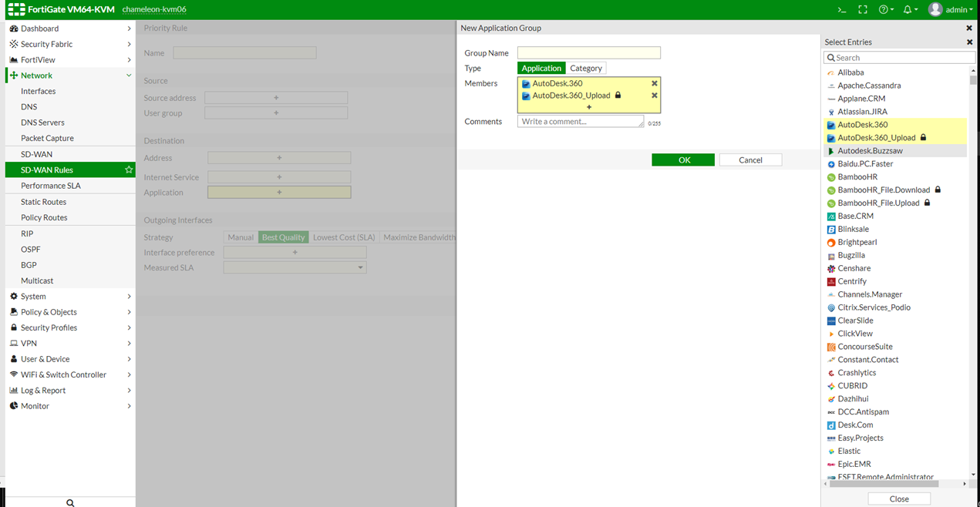
Task: Select Censhare entry icon
Action: click(x=831, y=269)
